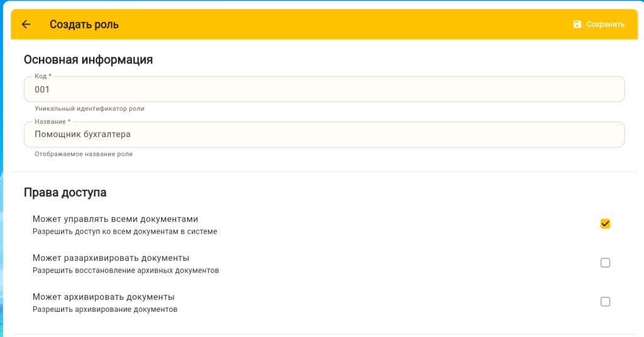Click description Разрешить восстановление архивных документов
The image size is (644, 337).
(126, 270)
